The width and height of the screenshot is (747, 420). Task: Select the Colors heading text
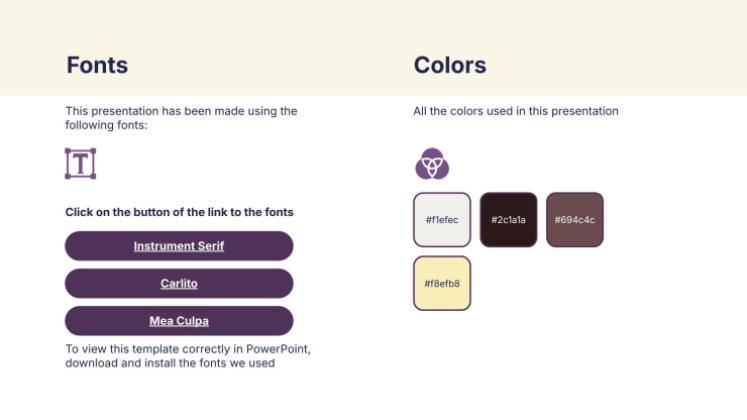point(450,66)
